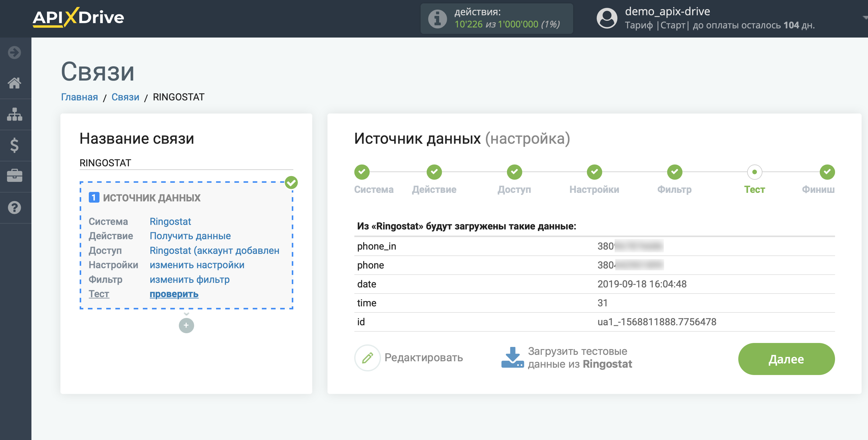
Task: Go to the Финиш step circle
Action: (827, 172)
